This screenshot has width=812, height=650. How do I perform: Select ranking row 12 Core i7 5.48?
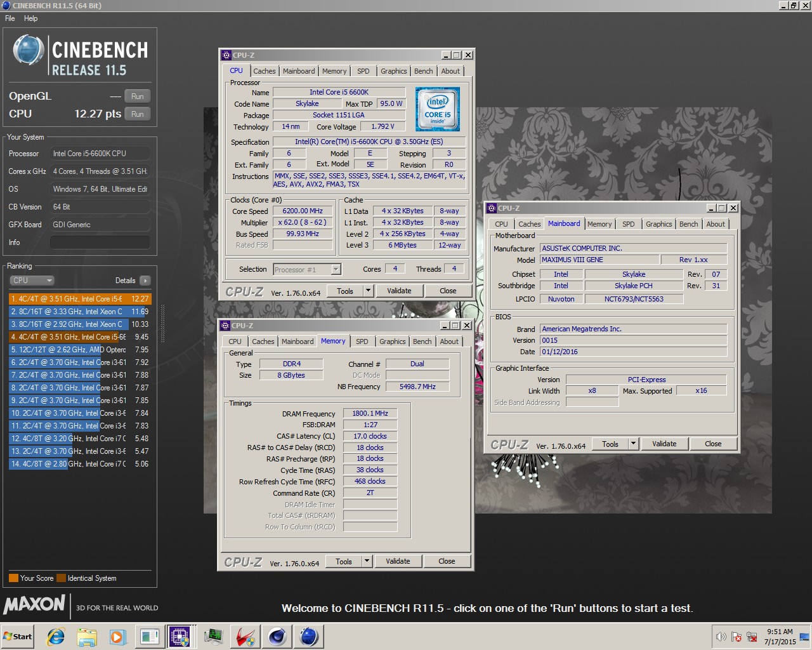80,439
